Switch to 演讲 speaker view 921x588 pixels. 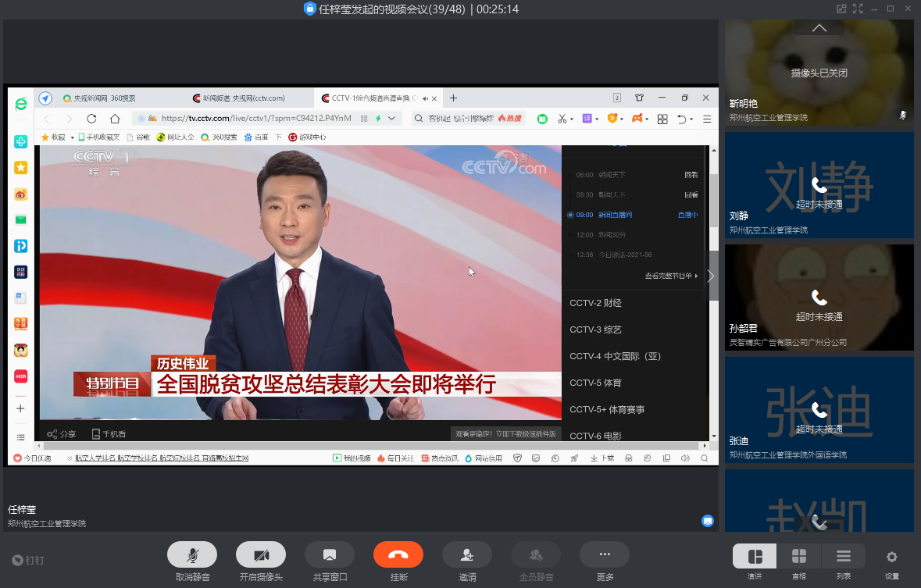pyautogui.click(x=755, y=556)
